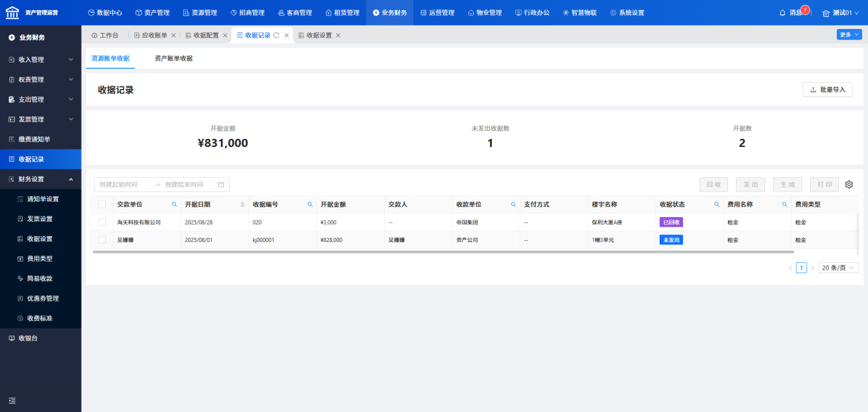The image size is (868, 412).
Task: Click the 生成 button
Action: (x=788, y=185)
